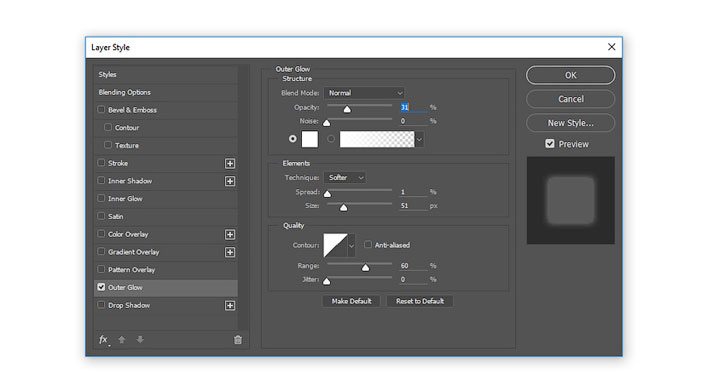Click the style preview thumbnail
The height and width of the screenshot is (381, 725).
pyautogui.click(x=571, y=200)
